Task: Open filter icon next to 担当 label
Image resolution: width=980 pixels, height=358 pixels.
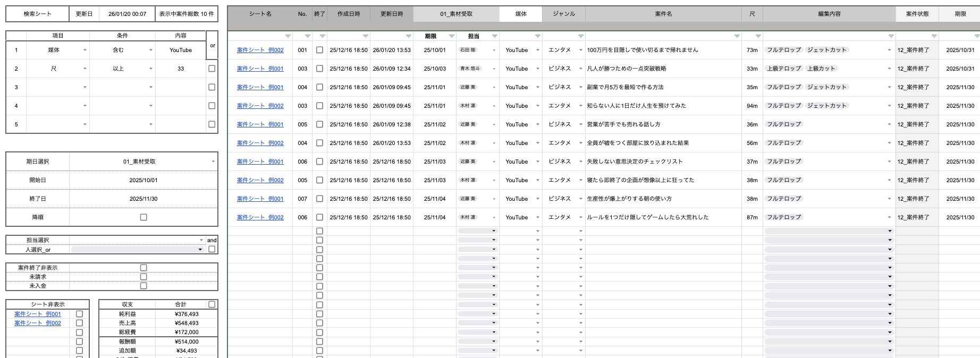Action: (495, 36)
